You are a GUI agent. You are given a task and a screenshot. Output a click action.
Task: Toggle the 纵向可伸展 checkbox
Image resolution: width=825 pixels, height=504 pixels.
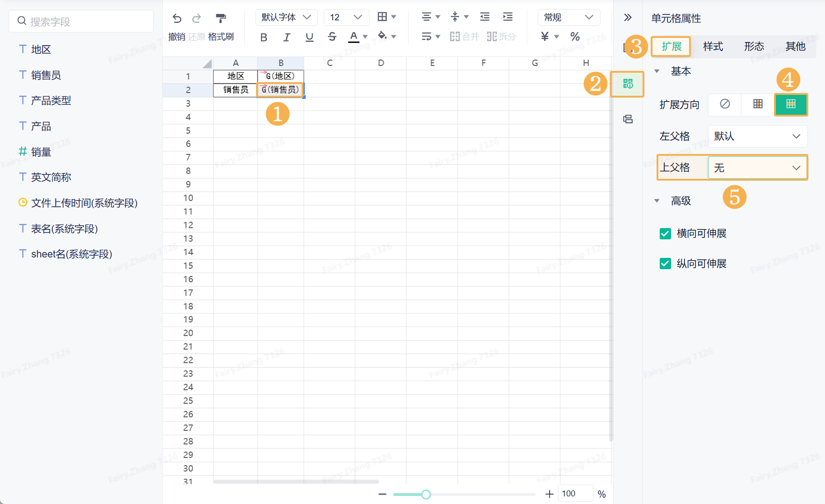[665, 264]
